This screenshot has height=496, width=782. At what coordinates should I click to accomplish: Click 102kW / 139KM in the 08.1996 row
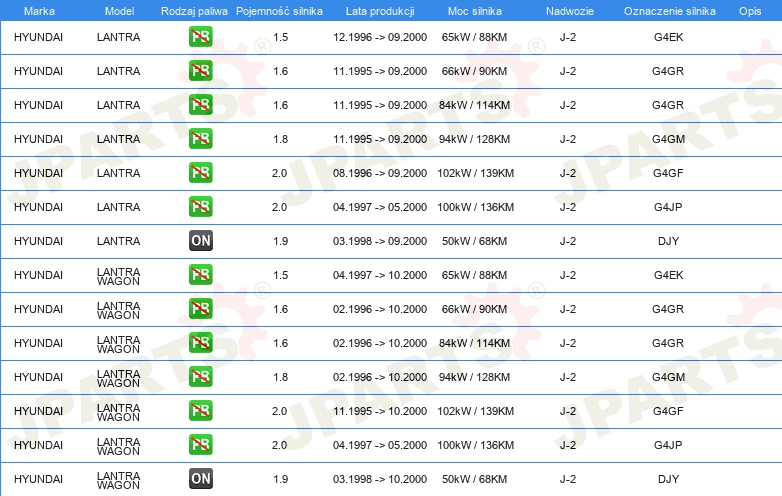[x=475, y=173]
